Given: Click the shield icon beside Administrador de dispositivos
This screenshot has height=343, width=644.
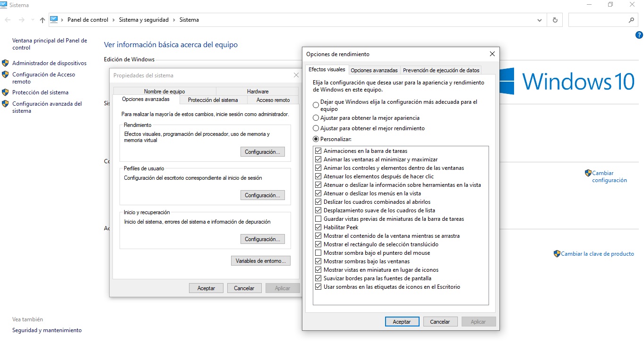Looking at the screenshot, I should coord(6,63).
